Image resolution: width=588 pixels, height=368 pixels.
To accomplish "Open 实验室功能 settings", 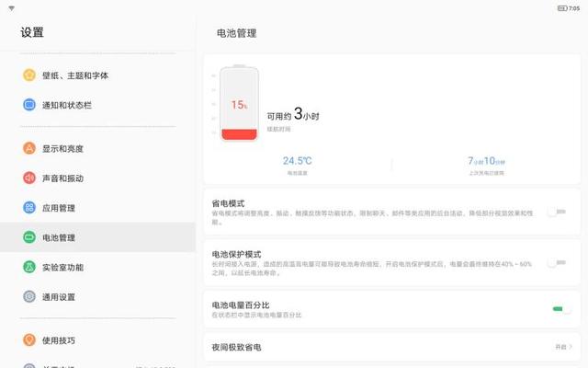I will tap(97, 267).
